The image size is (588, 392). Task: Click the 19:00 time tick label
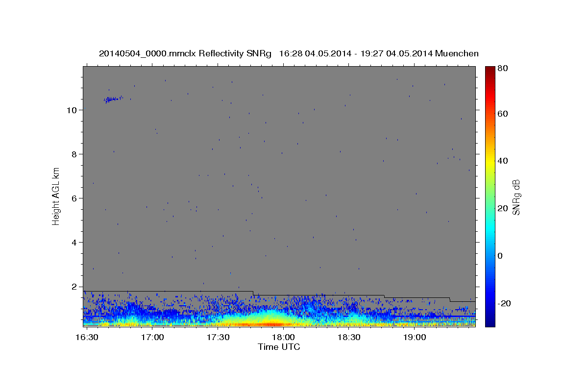(x=415, y=338)
